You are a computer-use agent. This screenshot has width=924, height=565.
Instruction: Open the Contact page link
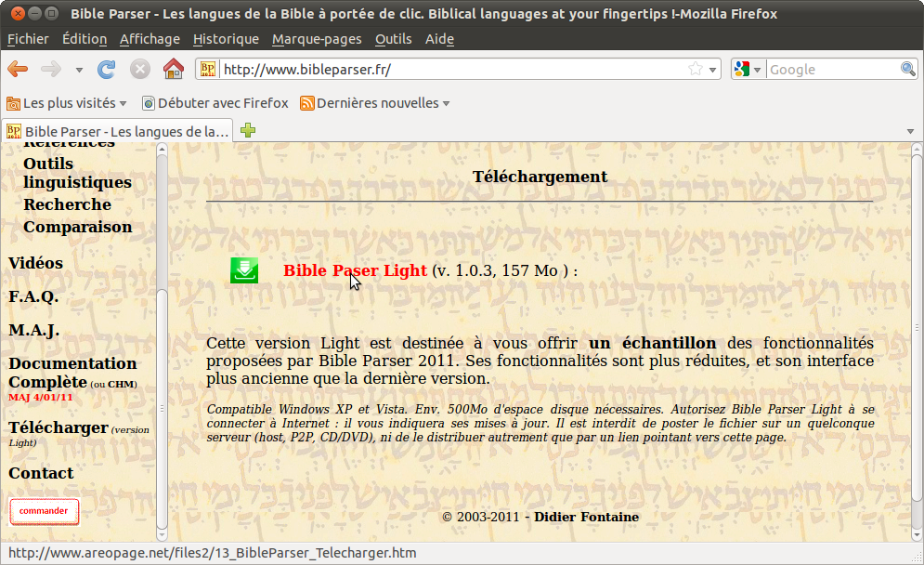[41, 473]
